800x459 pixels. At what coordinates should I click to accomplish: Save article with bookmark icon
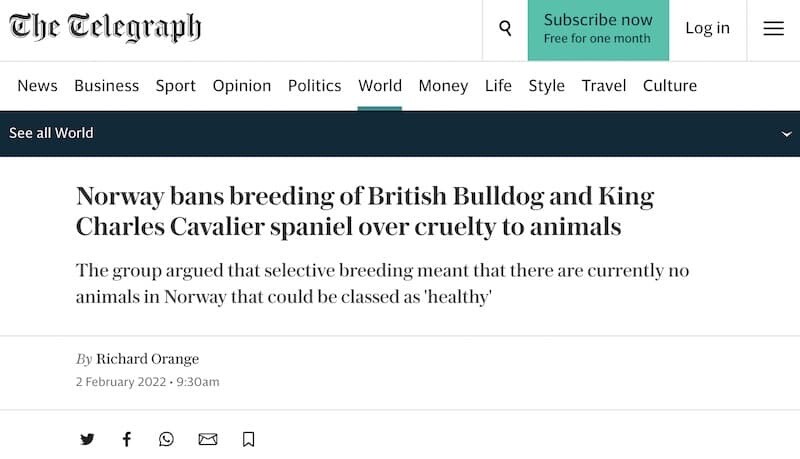click(248, 439)
